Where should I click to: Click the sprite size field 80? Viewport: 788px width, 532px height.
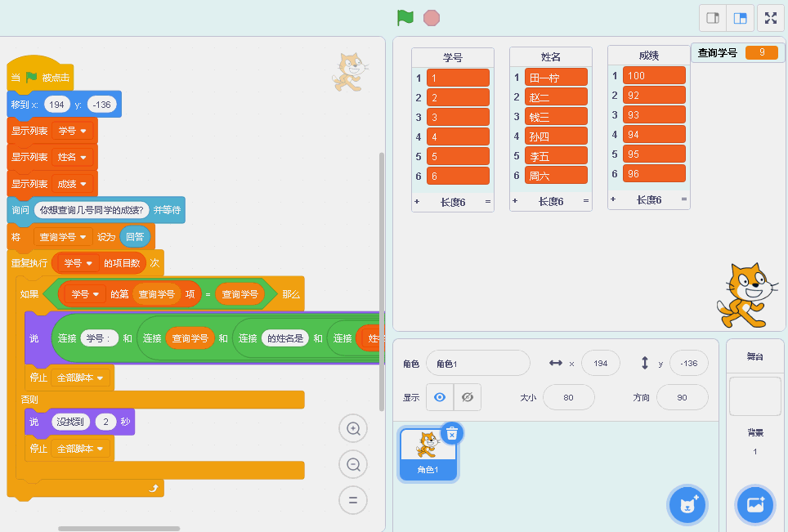568,397
